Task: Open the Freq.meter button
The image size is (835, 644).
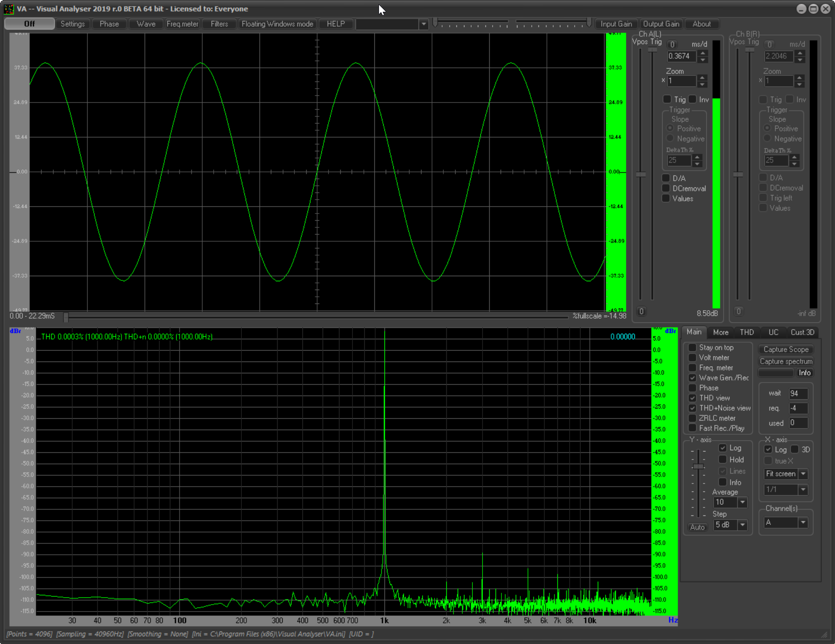Action: click(182, 24)
